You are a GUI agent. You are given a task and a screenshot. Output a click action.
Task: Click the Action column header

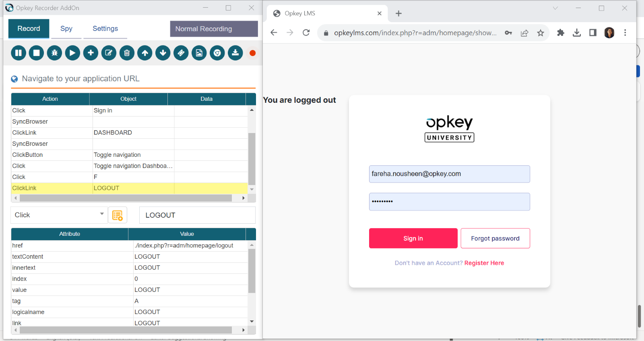tap(50, 99)
